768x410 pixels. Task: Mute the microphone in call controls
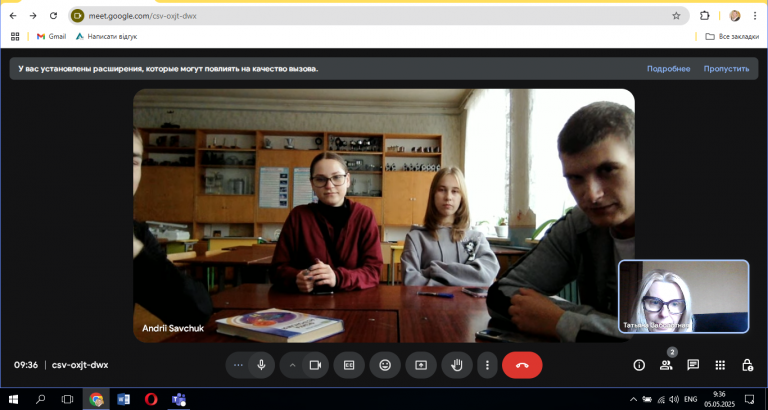click(262, 365)
